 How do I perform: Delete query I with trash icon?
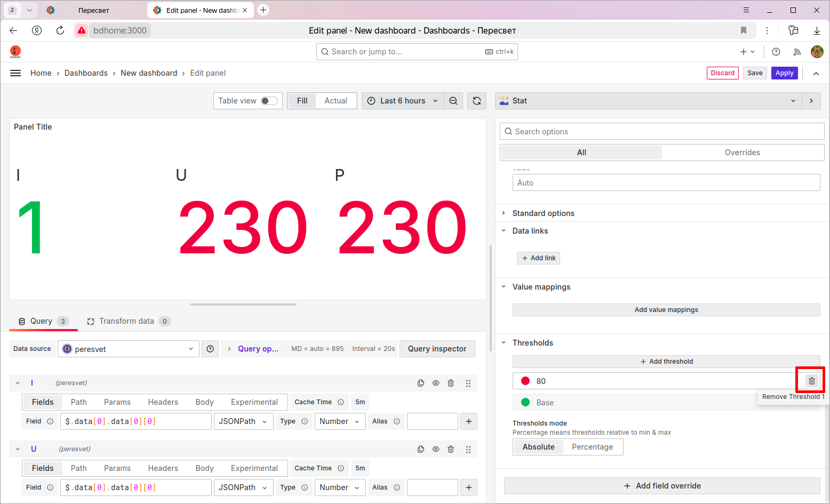451,383
